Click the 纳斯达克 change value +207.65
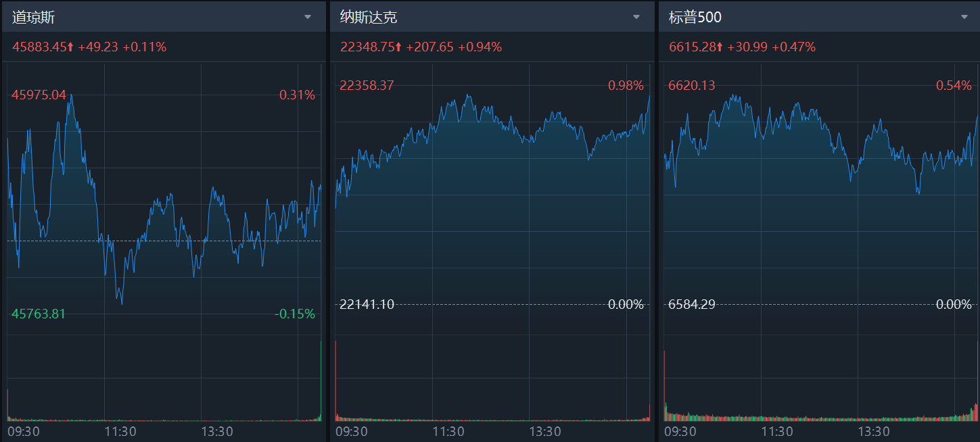The height and width of the screenshot is (442, 980). coord(429,47)
